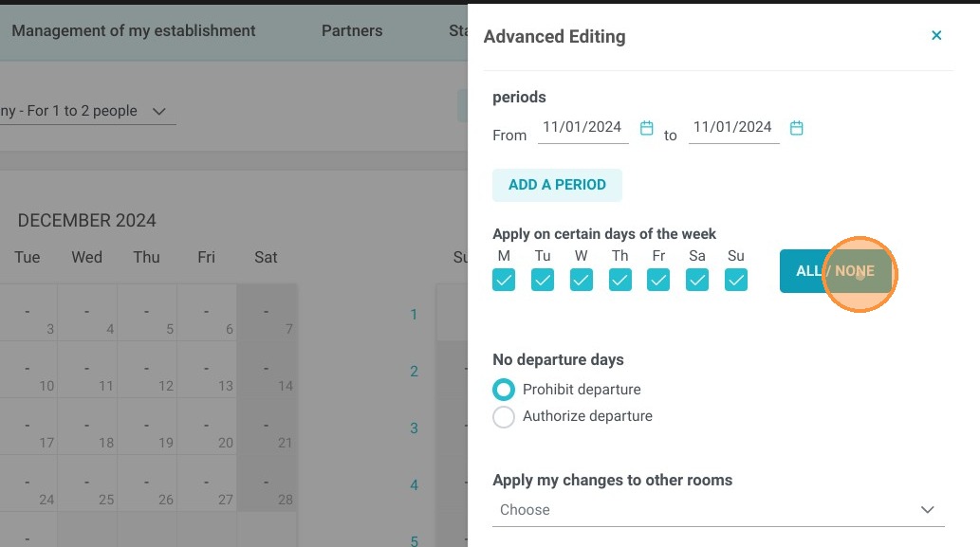Click the ALL / NONE button
This screenshot has height=547, width=980.
(x=836, y=271)
